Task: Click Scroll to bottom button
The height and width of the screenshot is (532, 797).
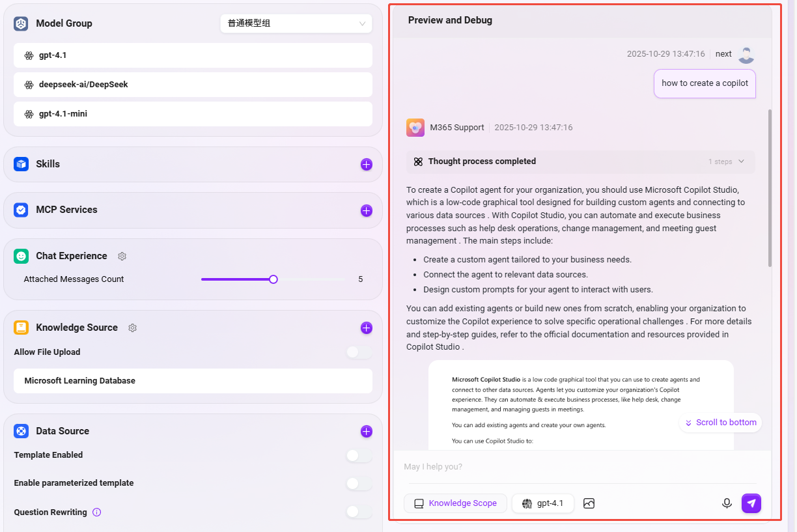Action: [720, 423]
